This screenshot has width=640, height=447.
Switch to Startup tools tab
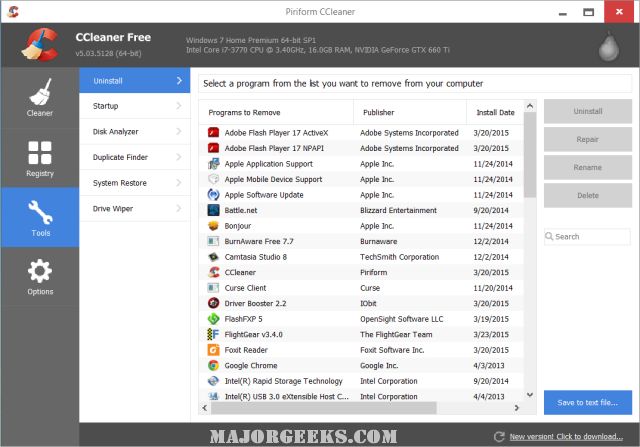click(x=135, y=106)
